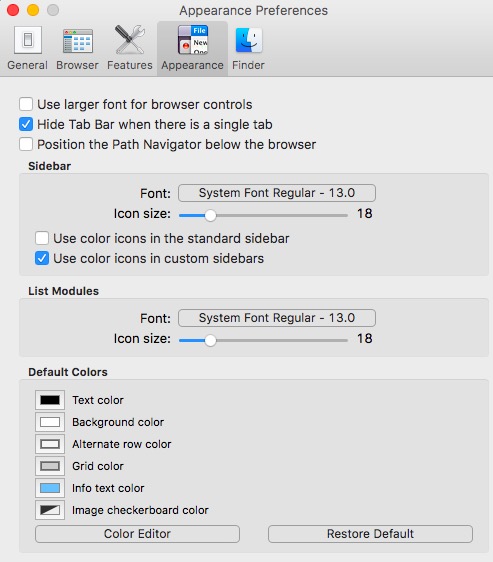Select the Appearance preferences icon

coord(193,48)
